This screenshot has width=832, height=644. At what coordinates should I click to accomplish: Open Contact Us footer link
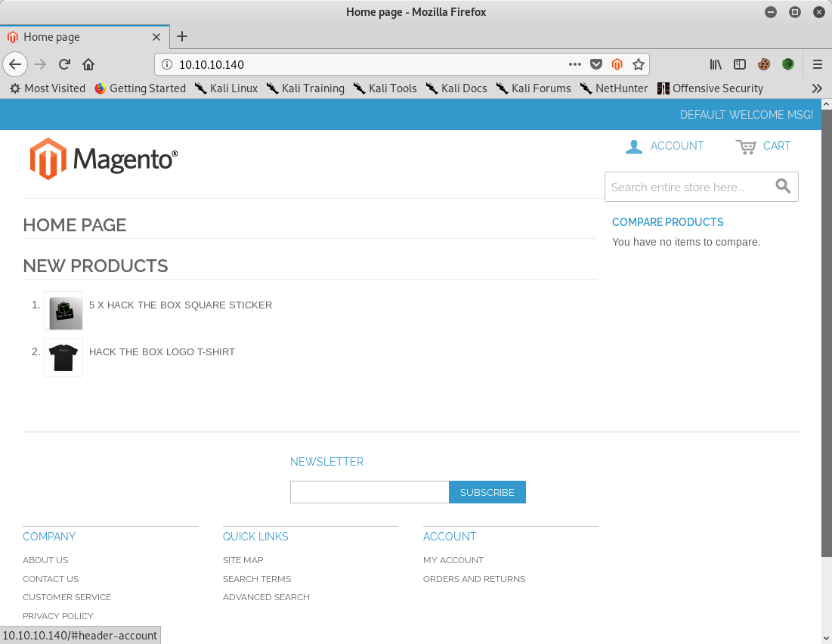tap(51, 579)
